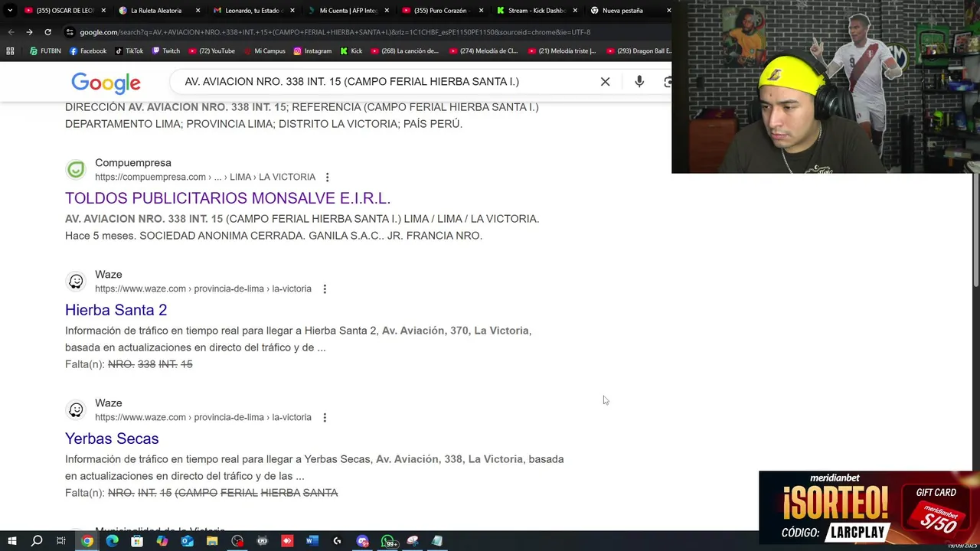View site information icon in address bar
The image size is (980, 551).
[70, 32]
